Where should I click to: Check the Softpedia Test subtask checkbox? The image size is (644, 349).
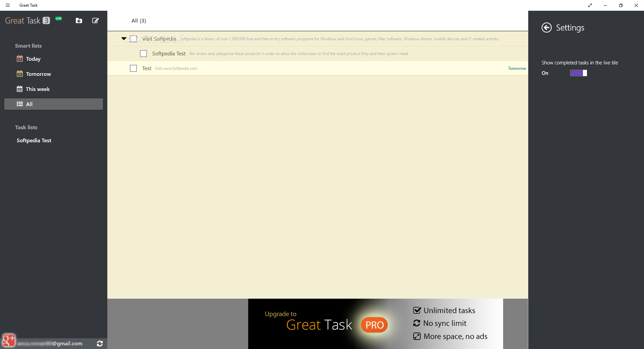point(144,54)
